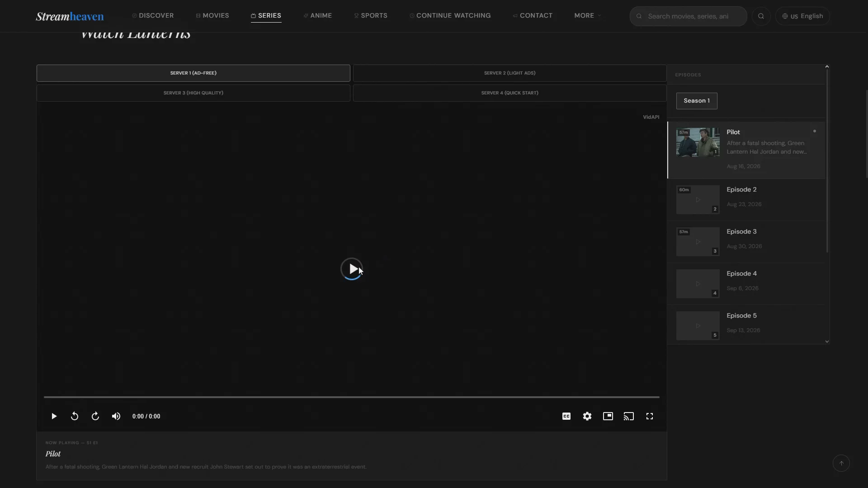Screen dimensions: 868x488
Task: Click the 0:00 / 0:00 time display
Action: [x=146, y=416]
